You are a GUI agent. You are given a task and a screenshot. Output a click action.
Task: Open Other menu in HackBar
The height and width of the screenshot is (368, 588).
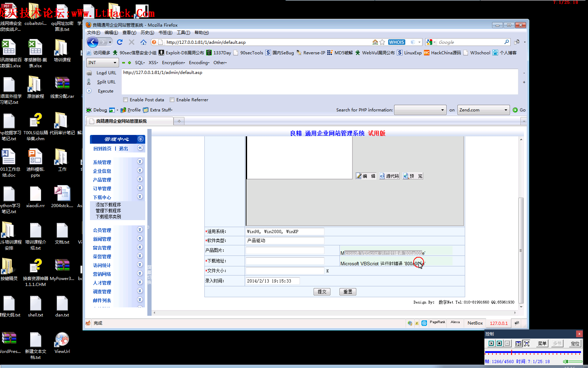[x=220, y=63]
